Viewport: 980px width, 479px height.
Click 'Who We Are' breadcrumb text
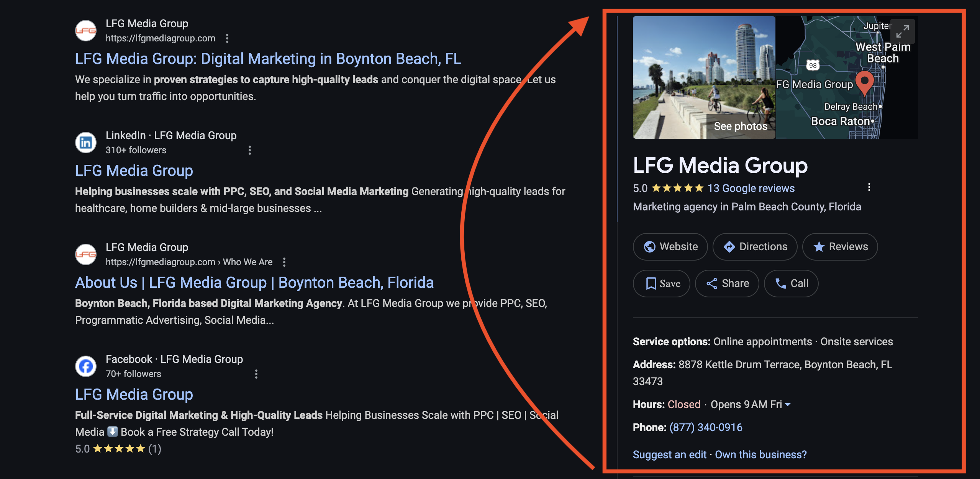(247, 262)
